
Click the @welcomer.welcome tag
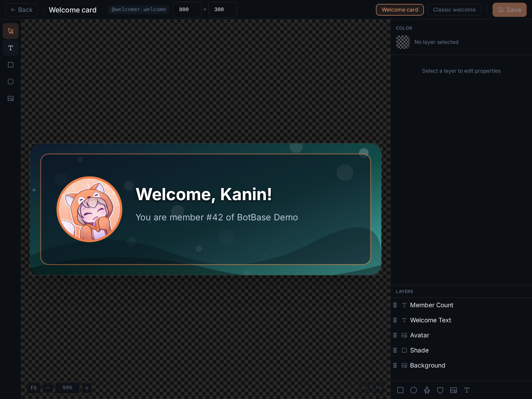click(x=139, y=10)
